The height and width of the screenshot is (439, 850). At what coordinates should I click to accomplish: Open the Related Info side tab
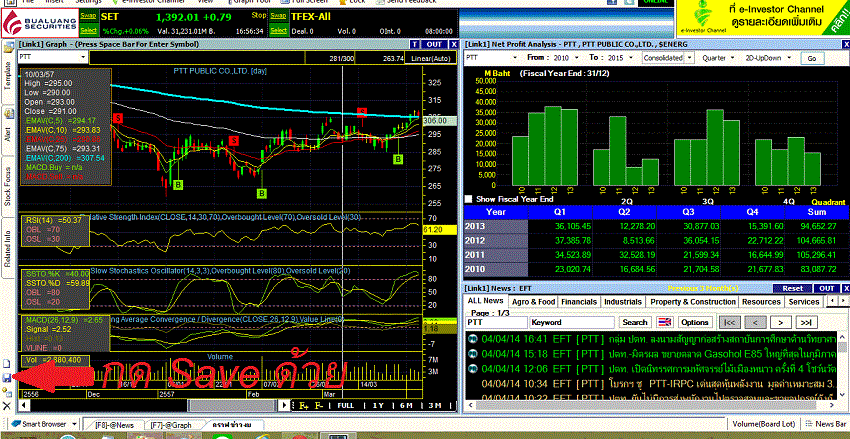pos(9,248)
